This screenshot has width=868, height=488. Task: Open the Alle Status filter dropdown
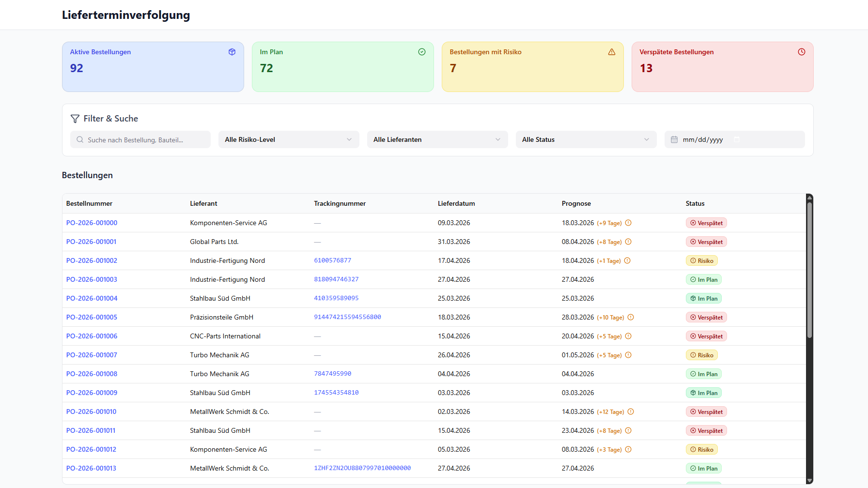pos(586,139)
